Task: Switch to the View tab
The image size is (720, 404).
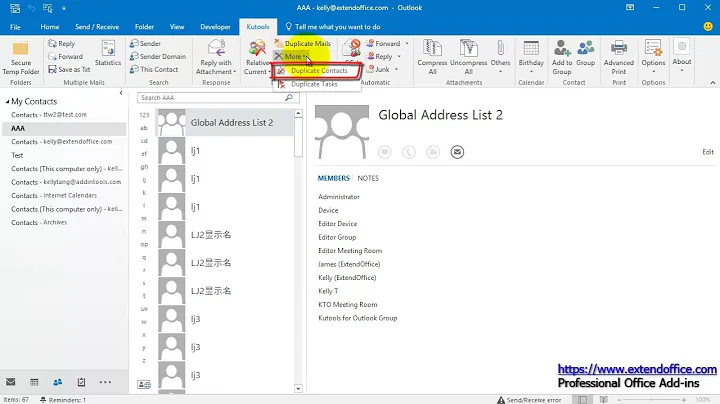Action: click(177, 27)
